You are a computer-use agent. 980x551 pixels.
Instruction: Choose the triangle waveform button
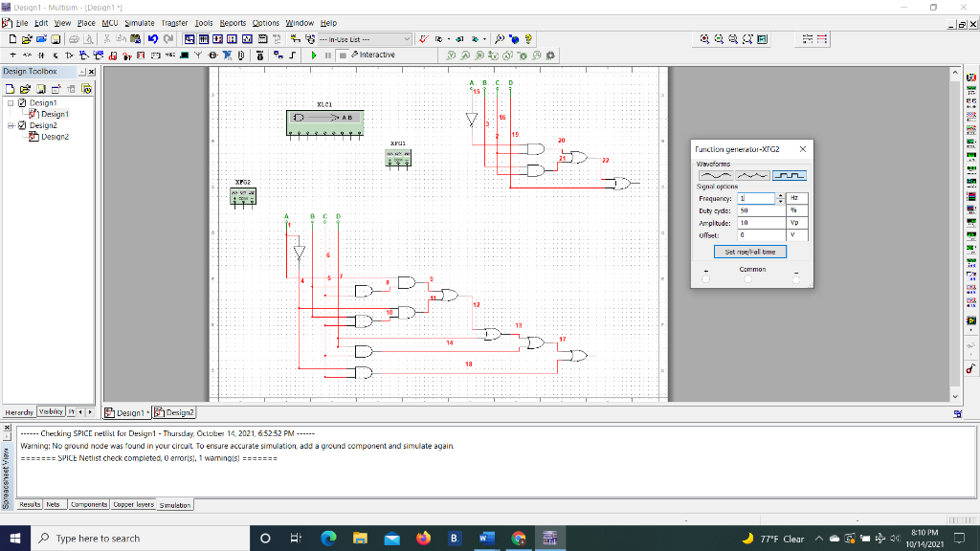click(x=752, y=175)
